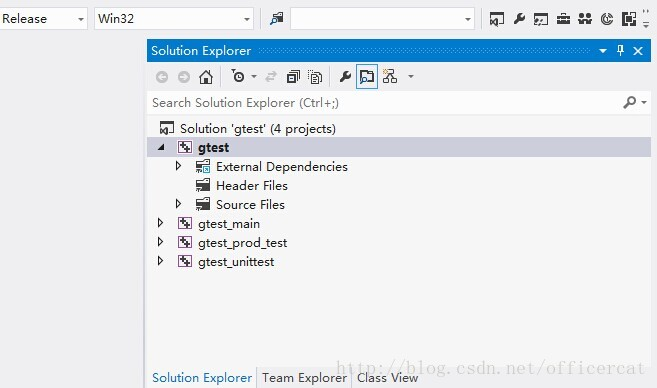Click the Collapse All icon

pos(293,77)
